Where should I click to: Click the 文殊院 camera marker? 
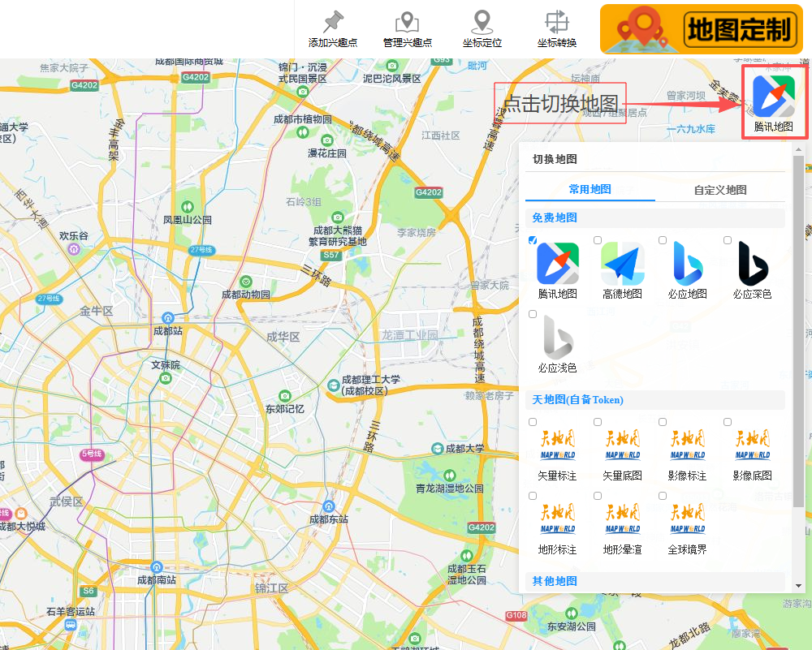click(x=166, y=378)
